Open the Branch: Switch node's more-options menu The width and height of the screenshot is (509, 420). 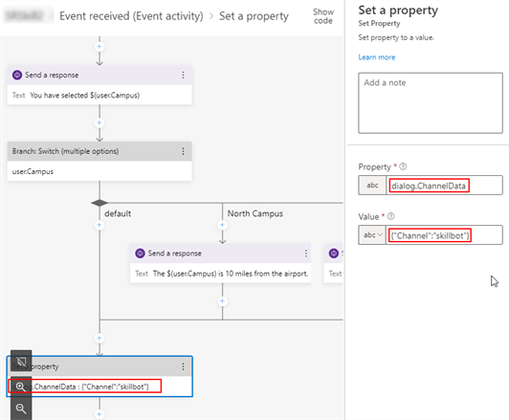click(183, 151)
